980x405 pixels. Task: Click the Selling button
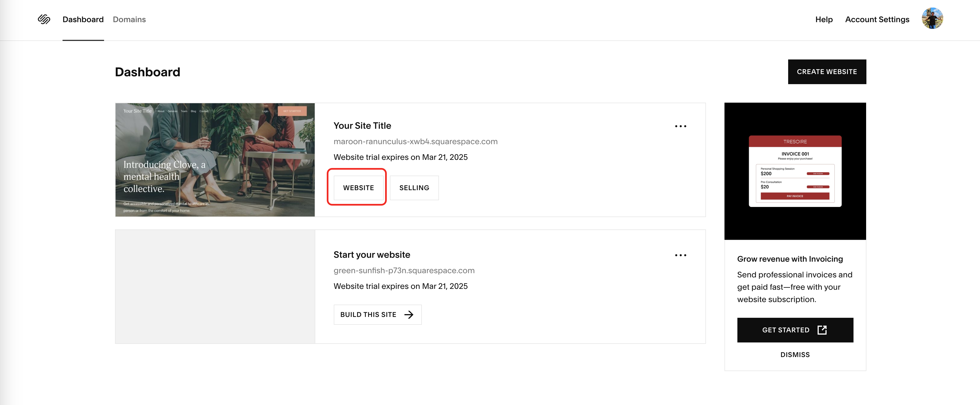tap(414, 188)
